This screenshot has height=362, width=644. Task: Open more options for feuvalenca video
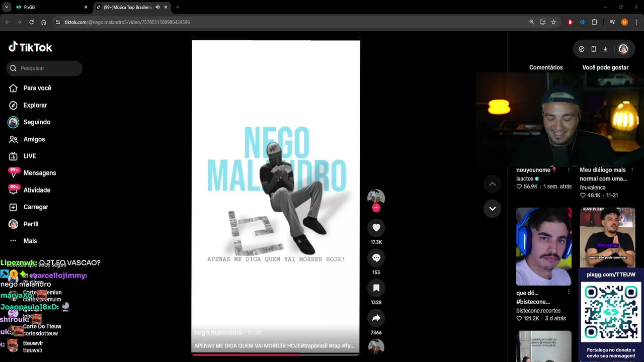pos(632,170)
